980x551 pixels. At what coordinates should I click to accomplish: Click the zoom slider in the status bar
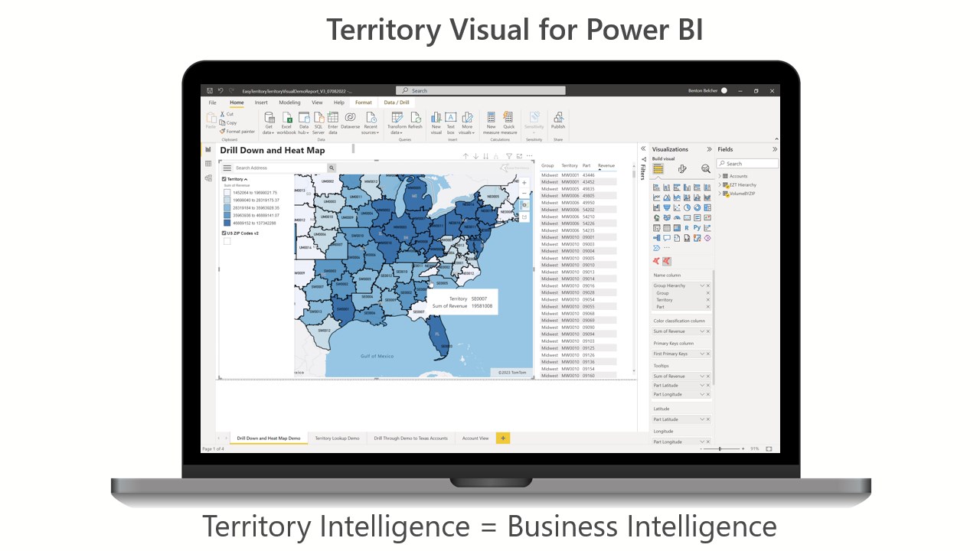point(720,448)
